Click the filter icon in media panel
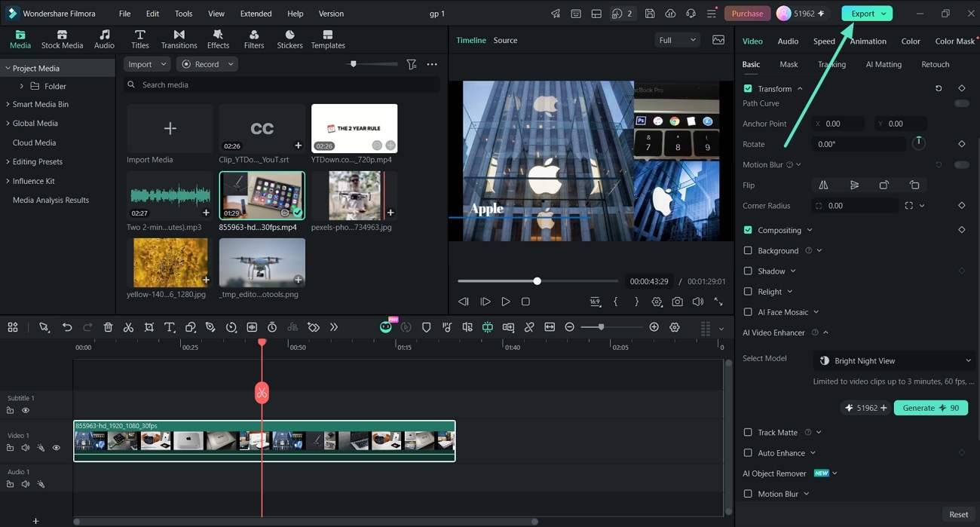This screenshot has width=980, height=527. [x=412, y=65]
